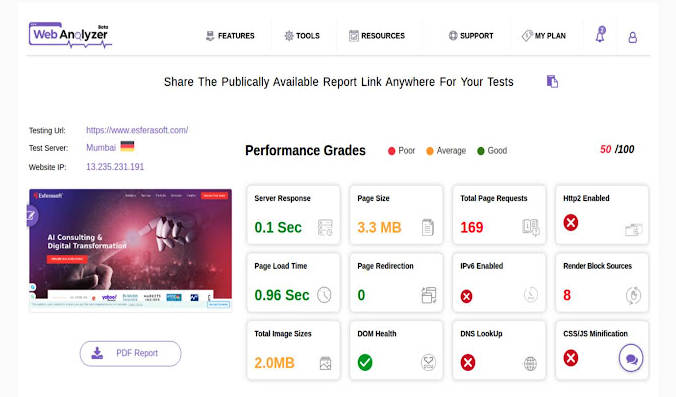The height and width of the screenshot is (397, 676).
Task: Download the PDF Report
Action: pos(131,353)
